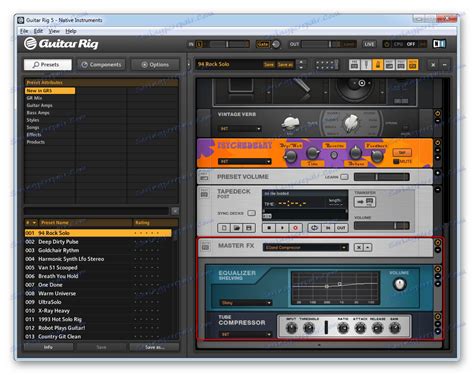Switch to the Components tab

(101, 65)
